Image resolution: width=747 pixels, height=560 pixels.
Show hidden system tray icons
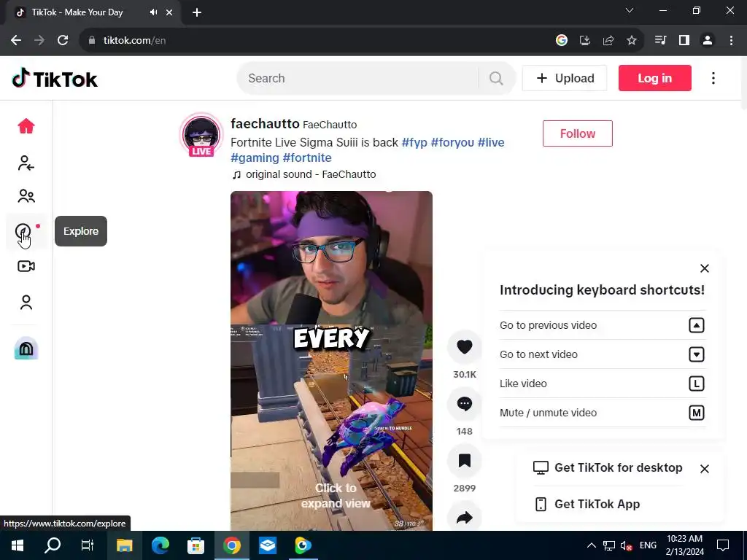[591, 545]
